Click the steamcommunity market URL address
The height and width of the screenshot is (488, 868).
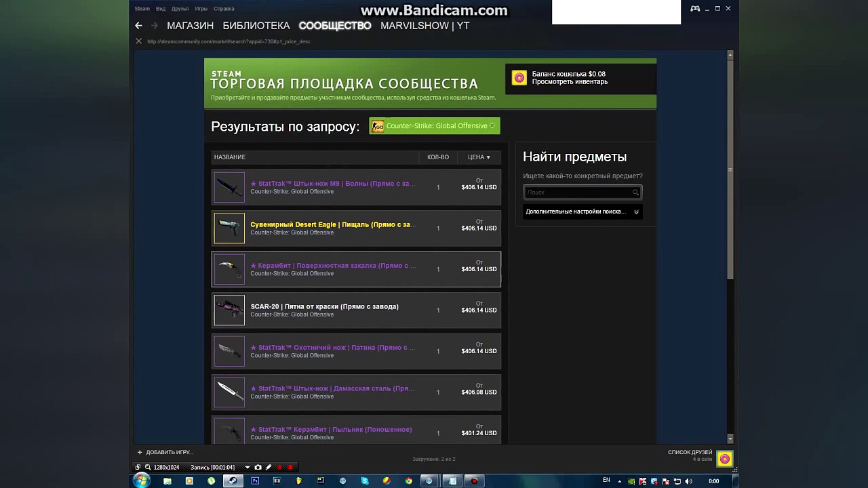click(x=229, y=41)
